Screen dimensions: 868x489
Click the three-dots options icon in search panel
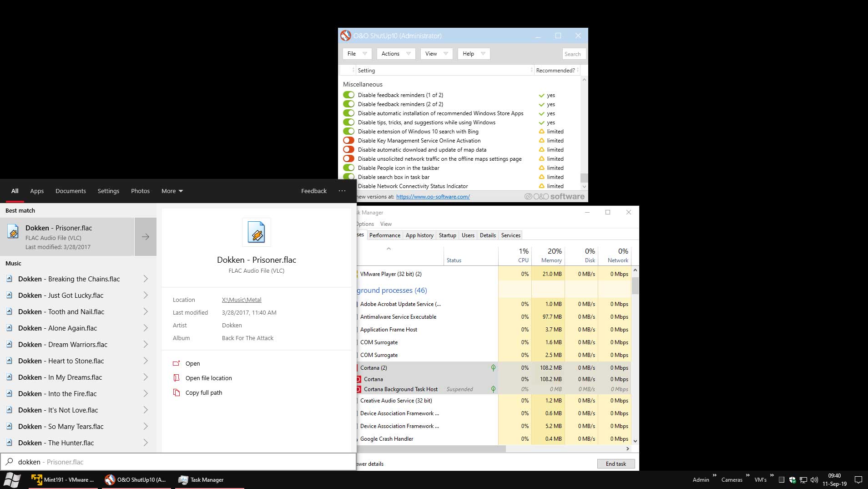click(x=342, y=191)
